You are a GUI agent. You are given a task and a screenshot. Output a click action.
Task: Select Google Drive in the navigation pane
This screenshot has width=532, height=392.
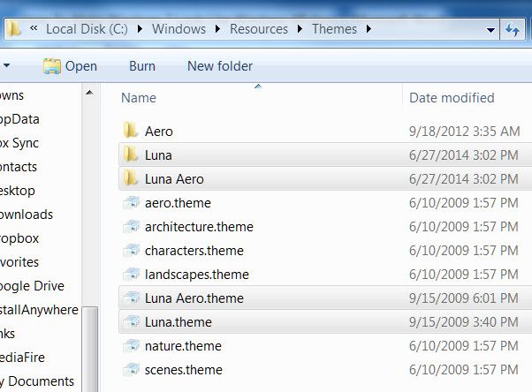[32, 286]
